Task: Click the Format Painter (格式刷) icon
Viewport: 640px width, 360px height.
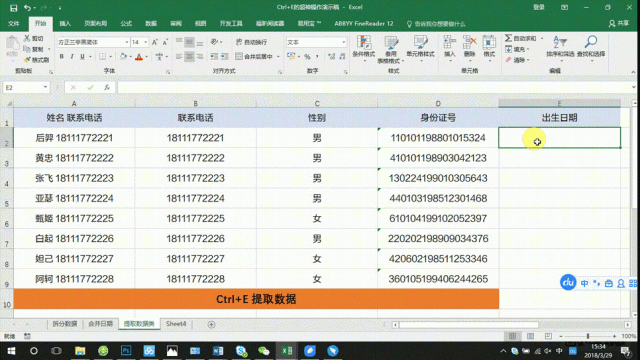Action: [27, 60]
